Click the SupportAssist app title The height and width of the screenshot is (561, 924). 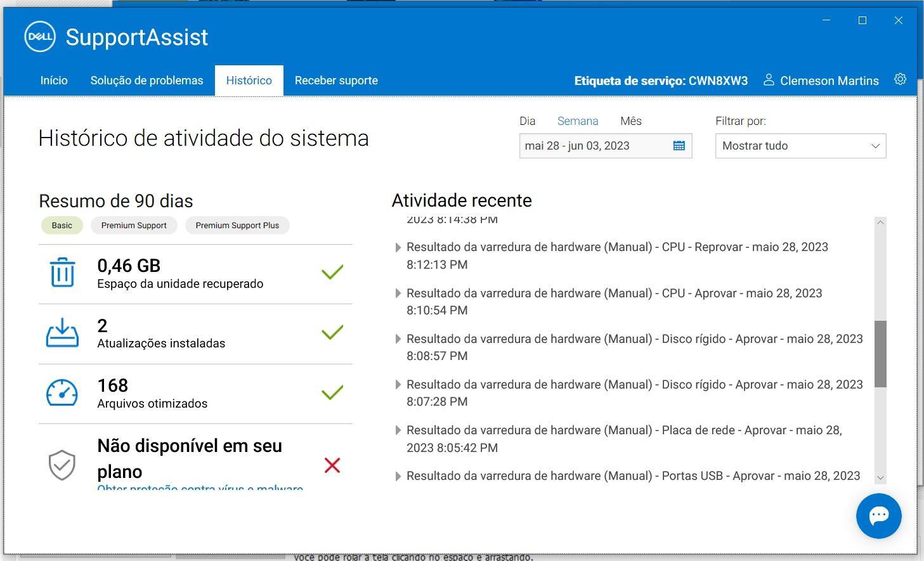pyautogui.click(x=137, y=37)
